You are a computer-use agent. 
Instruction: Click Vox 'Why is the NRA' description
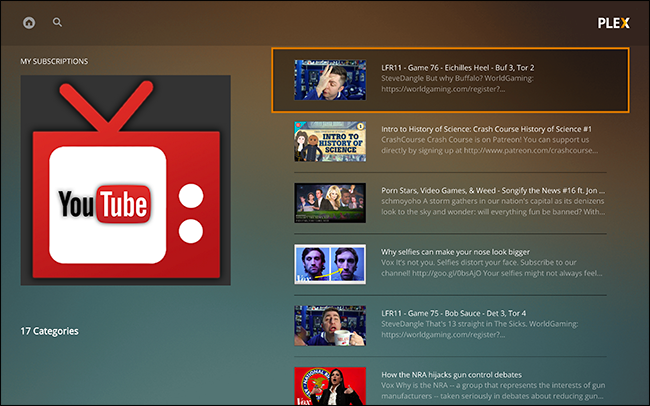(493, 390)
